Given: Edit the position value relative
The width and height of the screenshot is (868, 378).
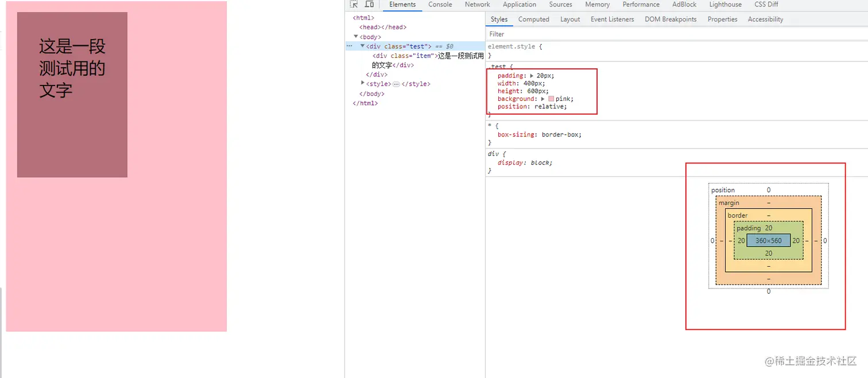Looking at the screenshot, I should (549, 107).
